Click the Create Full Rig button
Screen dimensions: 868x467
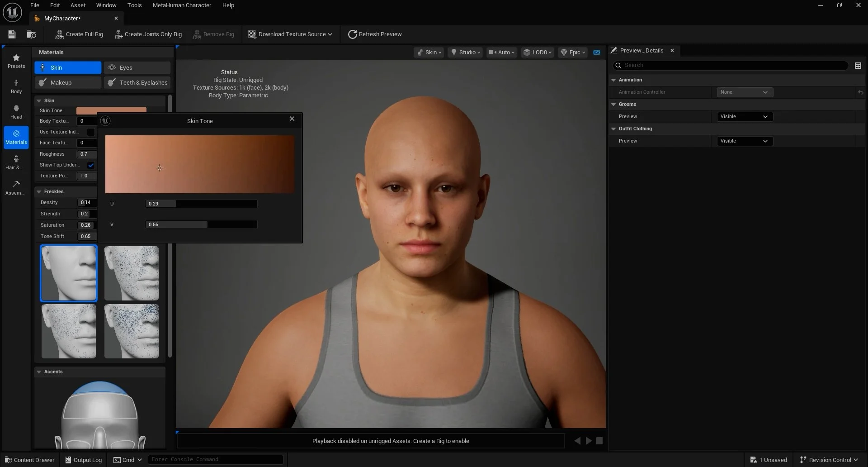(x=79, y=34)
